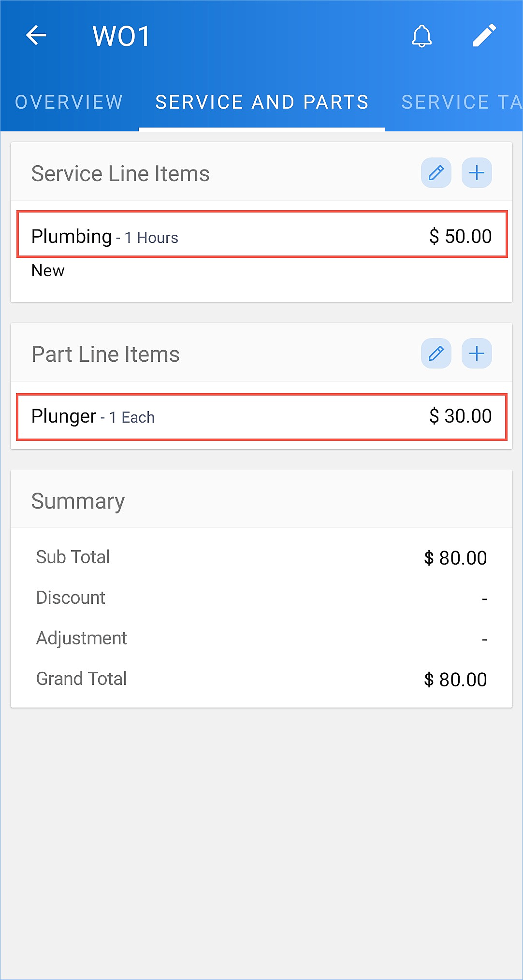Add a new Part Line Item
523x980 pixels.
[x=477, y=353]
